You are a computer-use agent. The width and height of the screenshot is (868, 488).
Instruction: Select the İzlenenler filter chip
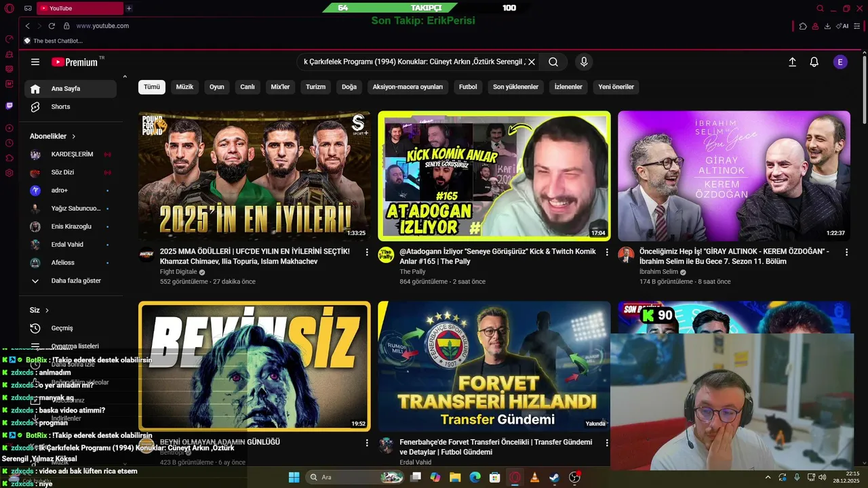[x=568, y=87]
